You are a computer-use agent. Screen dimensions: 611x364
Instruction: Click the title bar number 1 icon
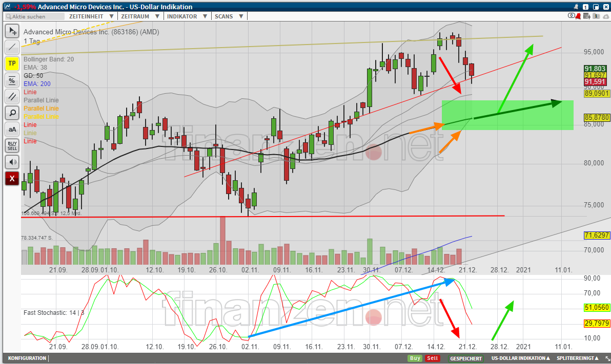point(585,7)
